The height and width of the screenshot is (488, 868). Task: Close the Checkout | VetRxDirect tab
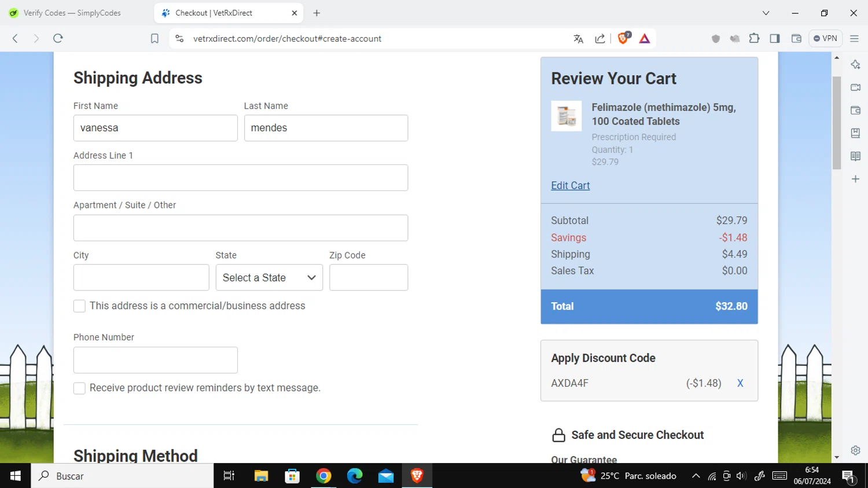coord(294,13)
